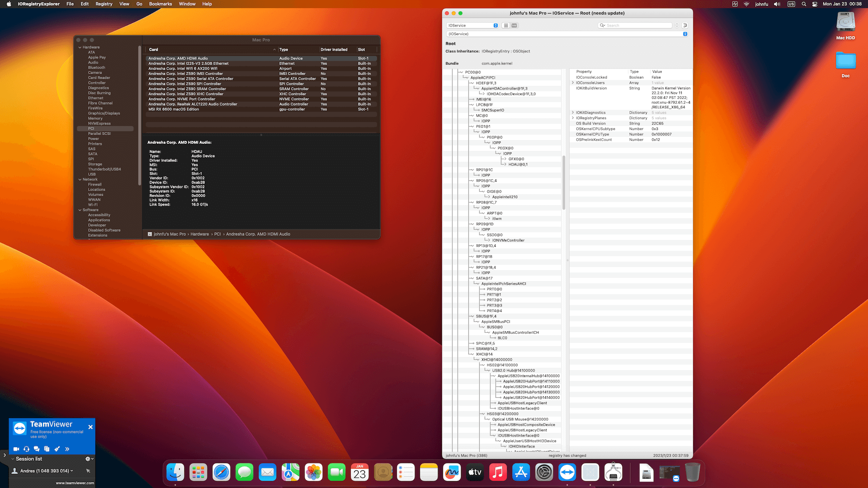The width and height of the screenshot is (868, 488).
Task: Open TeamViewer file transfer
Action: coord(47,449)
